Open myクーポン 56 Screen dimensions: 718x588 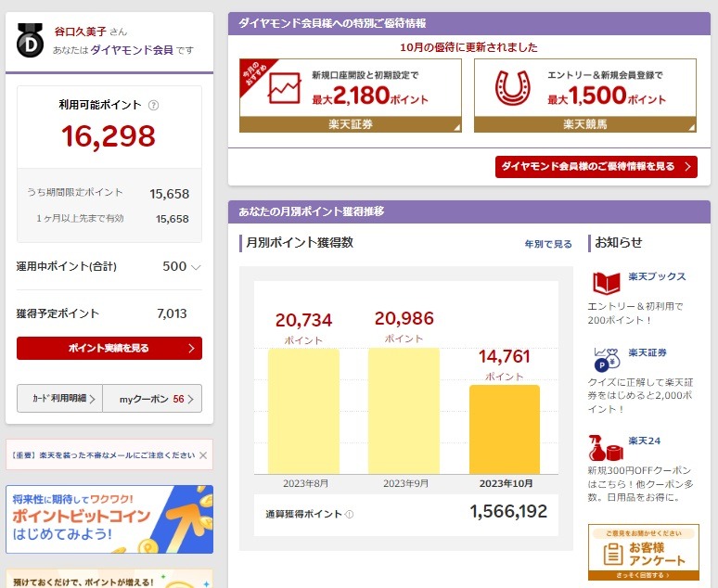[x=152, y=399]
